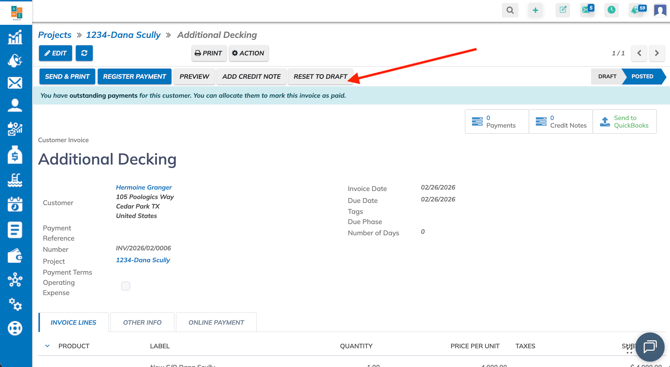Expand the chevron before the Product column
This screenshot has height=367, width=670.
[47, 346]
